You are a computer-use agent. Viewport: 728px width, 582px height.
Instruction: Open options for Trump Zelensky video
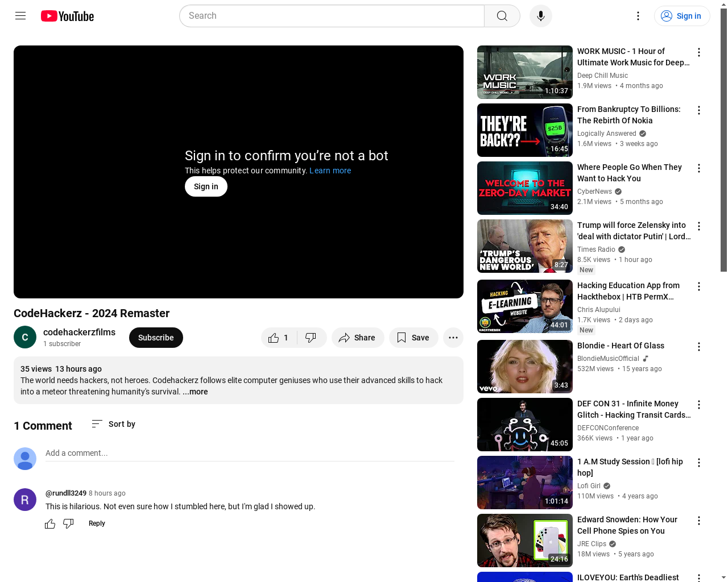click(699, 226)
